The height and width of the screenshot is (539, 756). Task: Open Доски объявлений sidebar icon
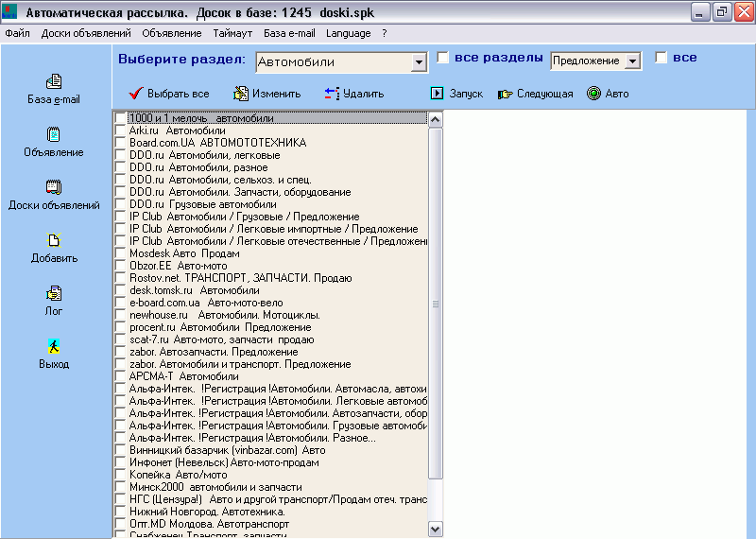(54, 187)
